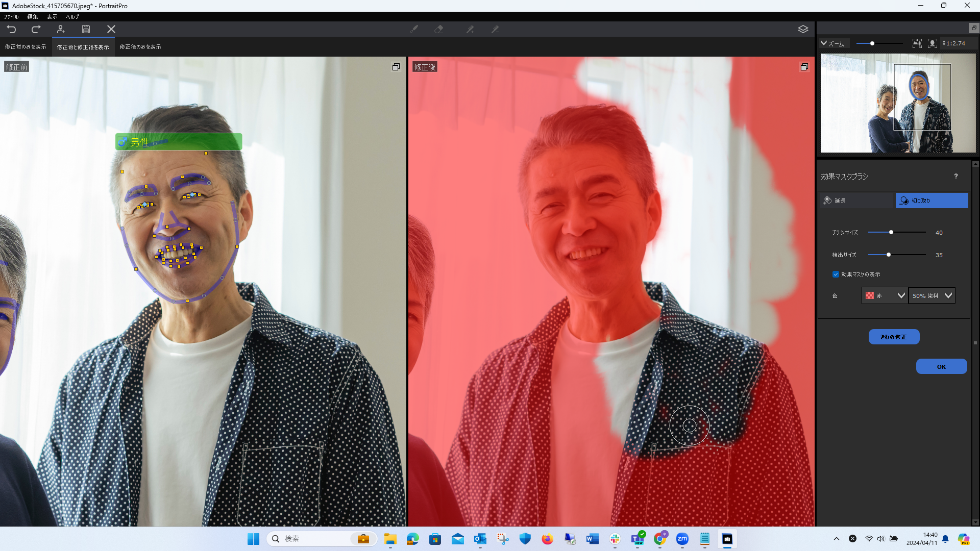This screenshot has width=980, height=551.
Task: Open the ファイル menu
Action: (x=11, y=16)
